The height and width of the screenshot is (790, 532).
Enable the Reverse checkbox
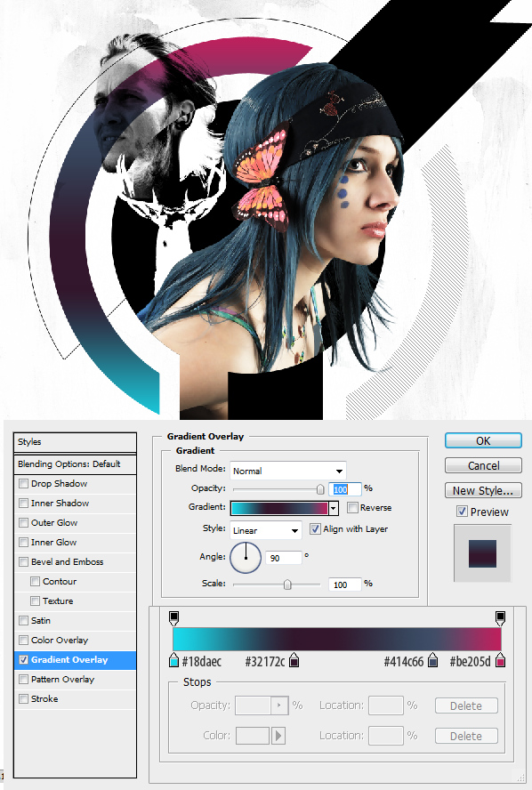[352, 507]
